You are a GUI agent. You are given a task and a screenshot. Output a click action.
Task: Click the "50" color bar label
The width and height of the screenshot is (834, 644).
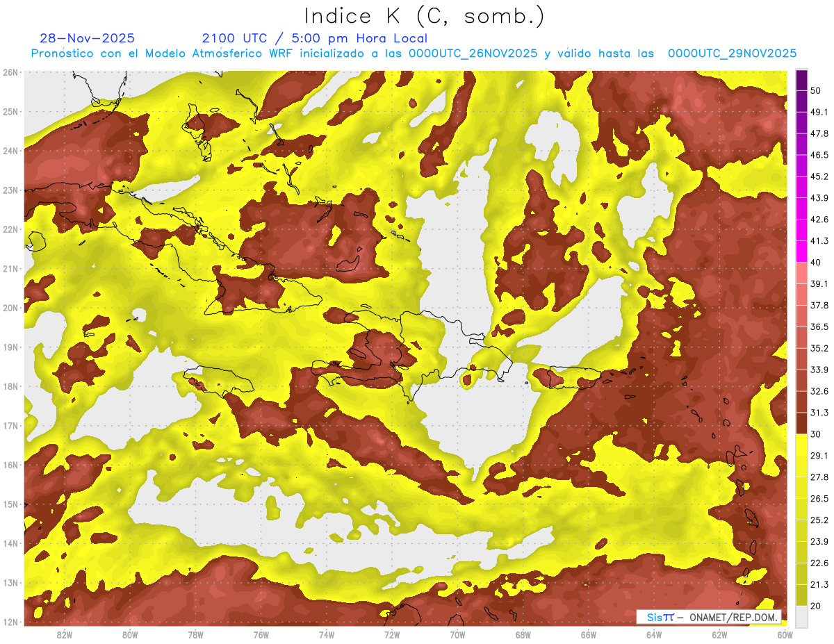(816, 90)
